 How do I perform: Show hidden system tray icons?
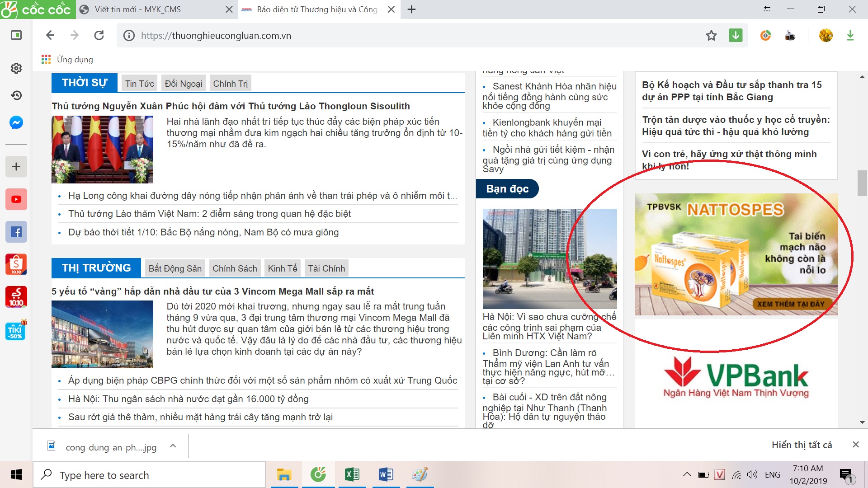[687, 474]
